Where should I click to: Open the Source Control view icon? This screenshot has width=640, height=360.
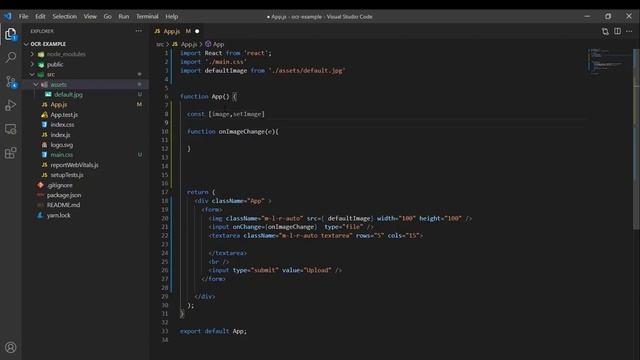pyautogui.click(x=11, y=82)
